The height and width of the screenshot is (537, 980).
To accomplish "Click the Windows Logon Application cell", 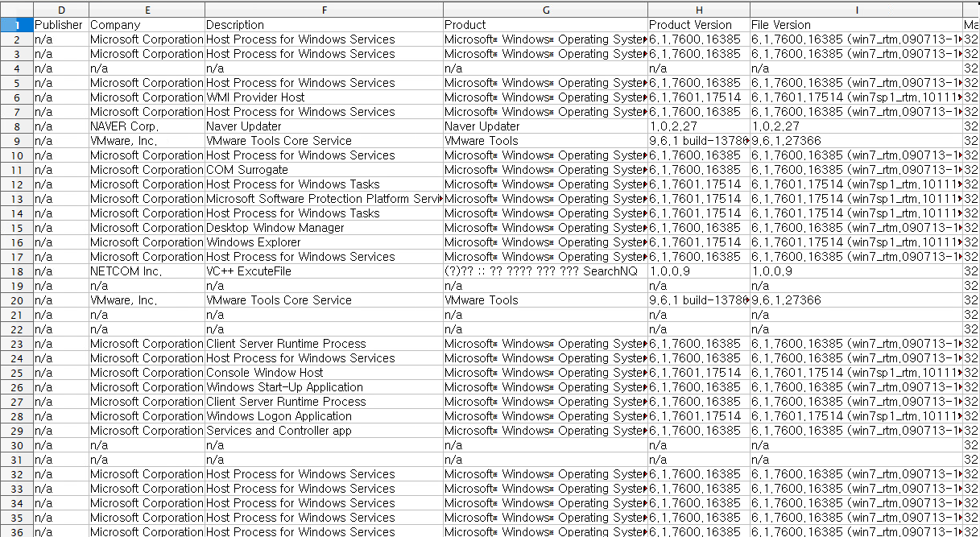I will [x=324, y=416].
